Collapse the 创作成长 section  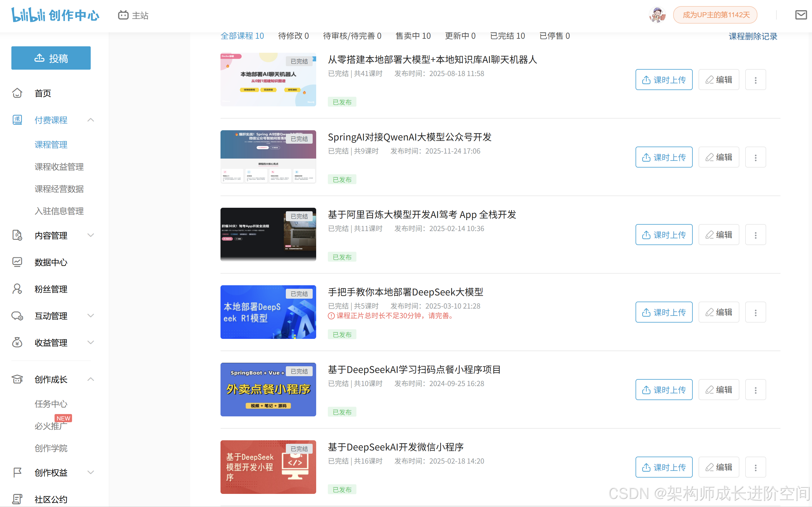click(91, 379)
